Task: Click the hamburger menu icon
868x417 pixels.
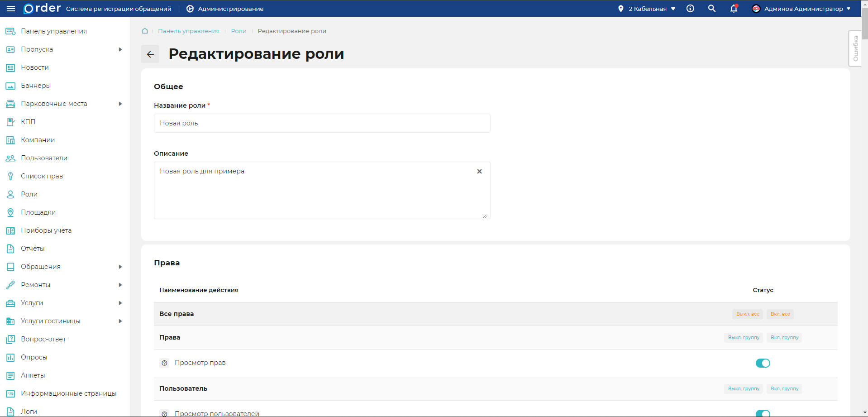Action: pyautogui.click(x=11, y=9)
